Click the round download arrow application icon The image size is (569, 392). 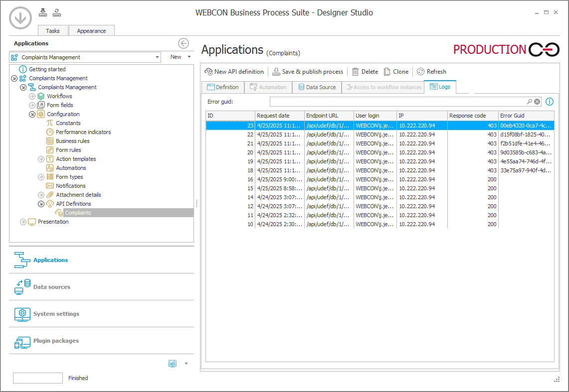[20, 18]
